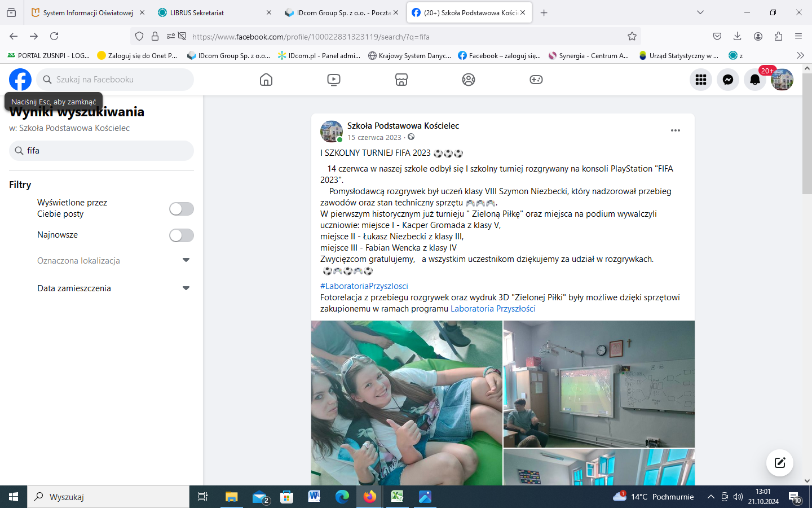Open post options three-dot menu

pyautogui.click(x=675, y=130)
